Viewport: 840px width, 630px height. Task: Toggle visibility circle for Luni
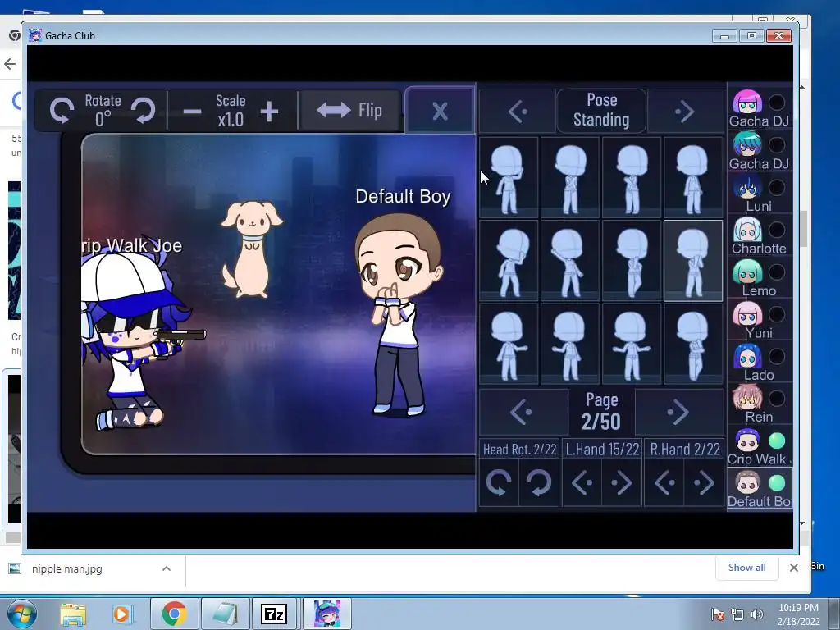click(777, 188)
